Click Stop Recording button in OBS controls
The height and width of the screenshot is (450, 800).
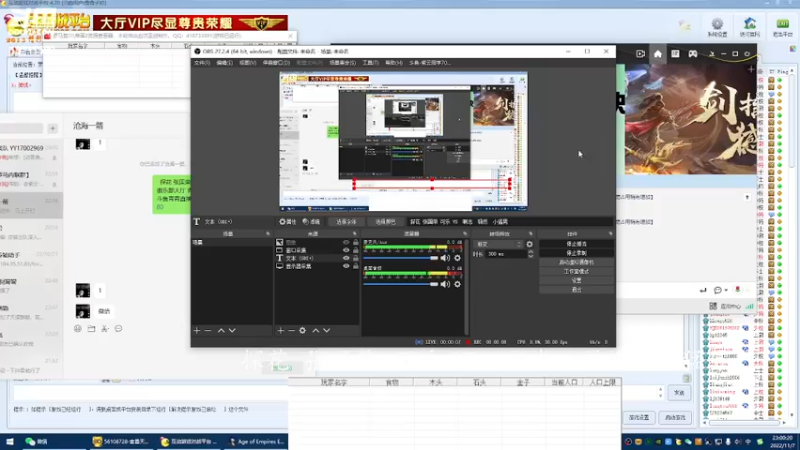pos(577,253)
